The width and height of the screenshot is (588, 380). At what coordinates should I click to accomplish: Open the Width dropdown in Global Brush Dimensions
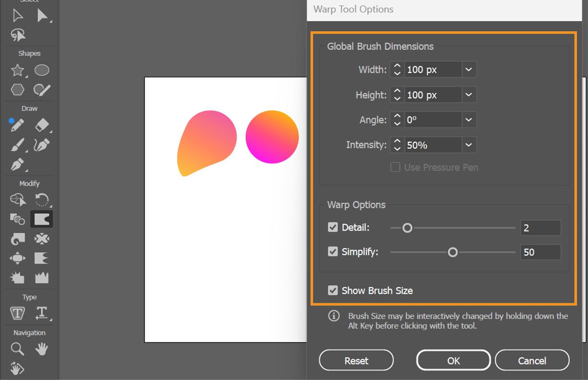click(468, 70)
